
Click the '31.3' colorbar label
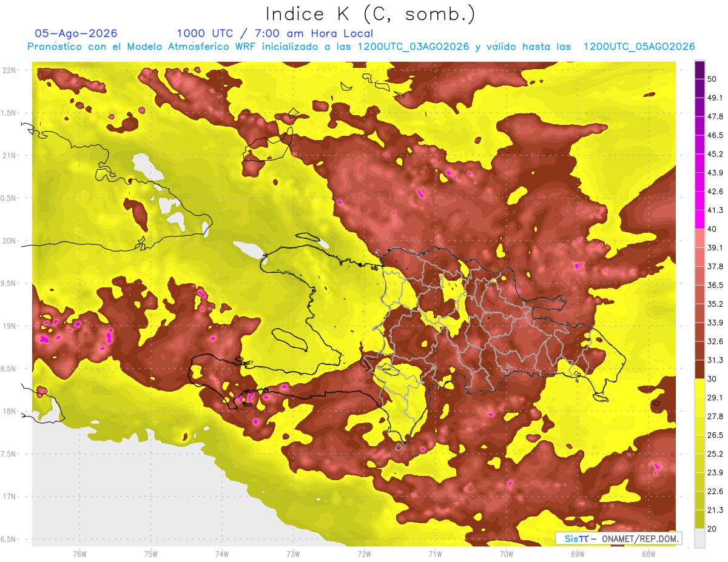[x=715, y=360]
